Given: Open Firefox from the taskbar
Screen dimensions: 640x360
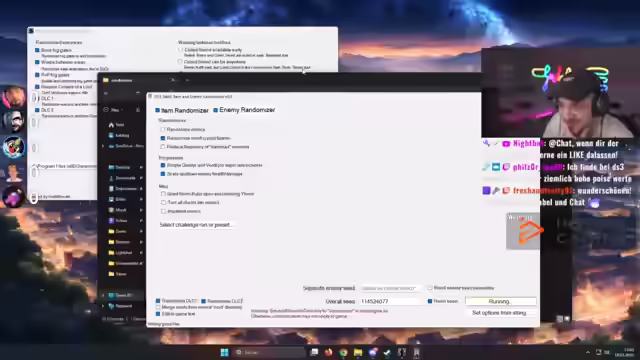Looking at the screenshot, I should click(329, 352).
